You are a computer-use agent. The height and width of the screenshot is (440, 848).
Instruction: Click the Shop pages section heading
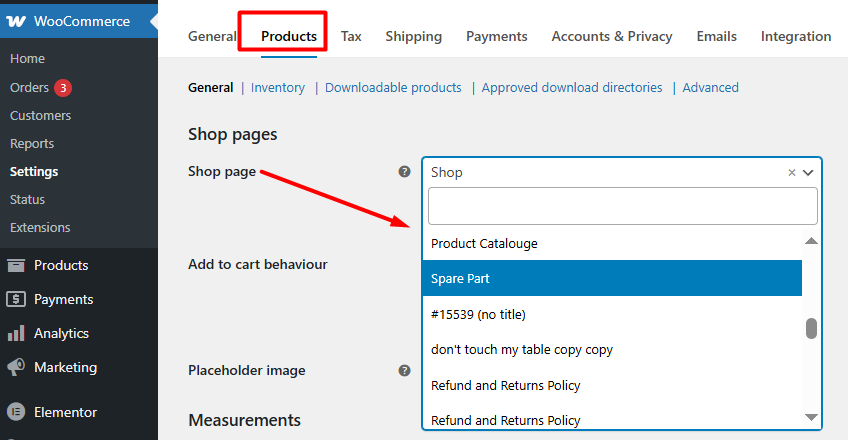click(233, 134)
